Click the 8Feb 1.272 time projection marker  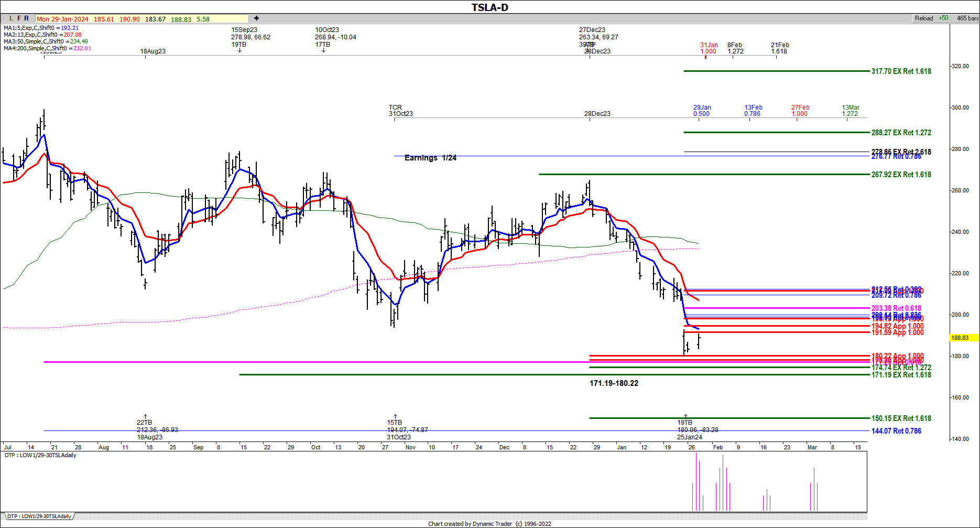click(735, 48)
